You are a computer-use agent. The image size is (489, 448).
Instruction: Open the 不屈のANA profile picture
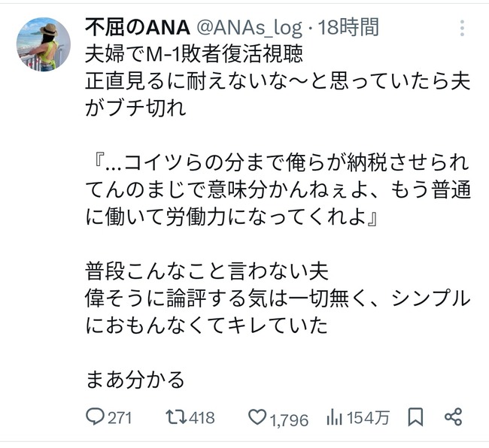44,44
